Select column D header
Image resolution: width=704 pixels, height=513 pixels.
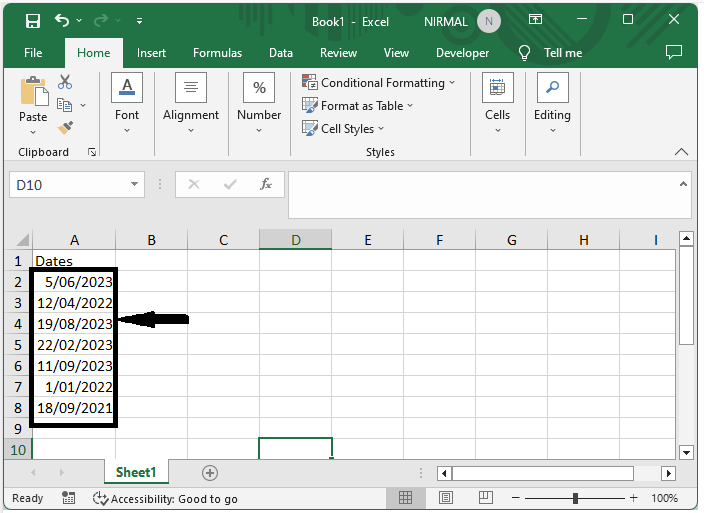(x=295, y=240)
